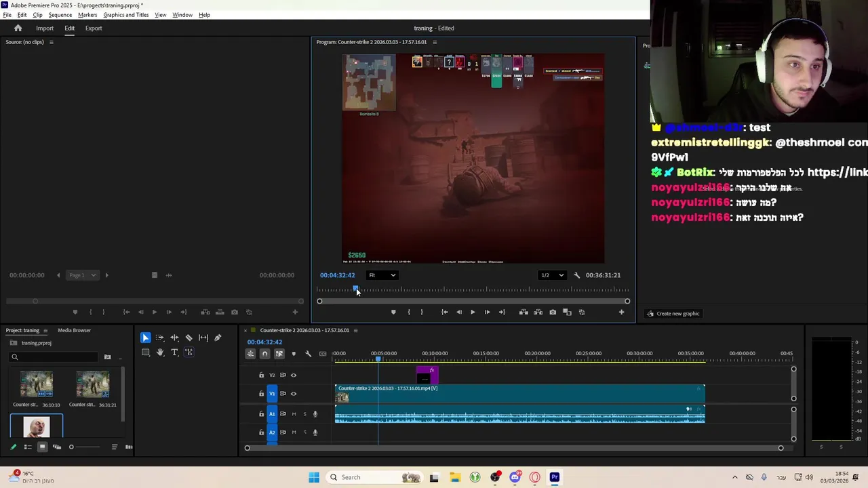Image resolution: width=868 pixels, height=488 pixels.
Task: Open the Graphics and Titles menu
Action: [x=126, y=15]
